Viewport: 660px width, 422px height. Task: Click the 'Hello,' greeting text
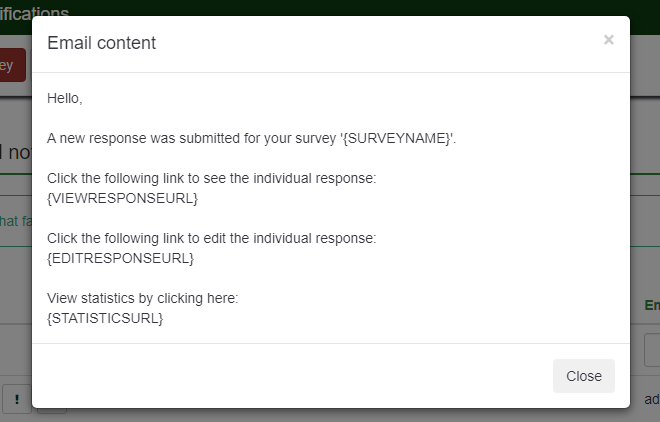(x=65, y=98)
